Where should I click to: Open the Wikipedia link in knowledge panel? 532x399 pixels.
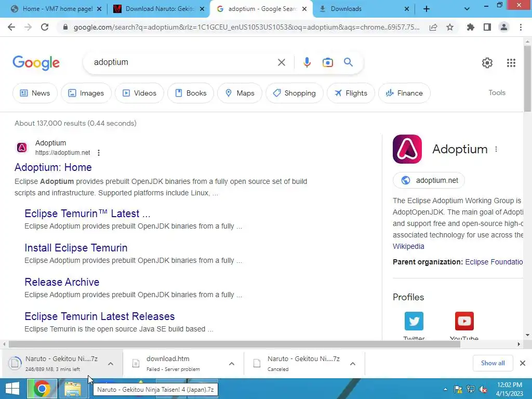[x=408, y=246]
